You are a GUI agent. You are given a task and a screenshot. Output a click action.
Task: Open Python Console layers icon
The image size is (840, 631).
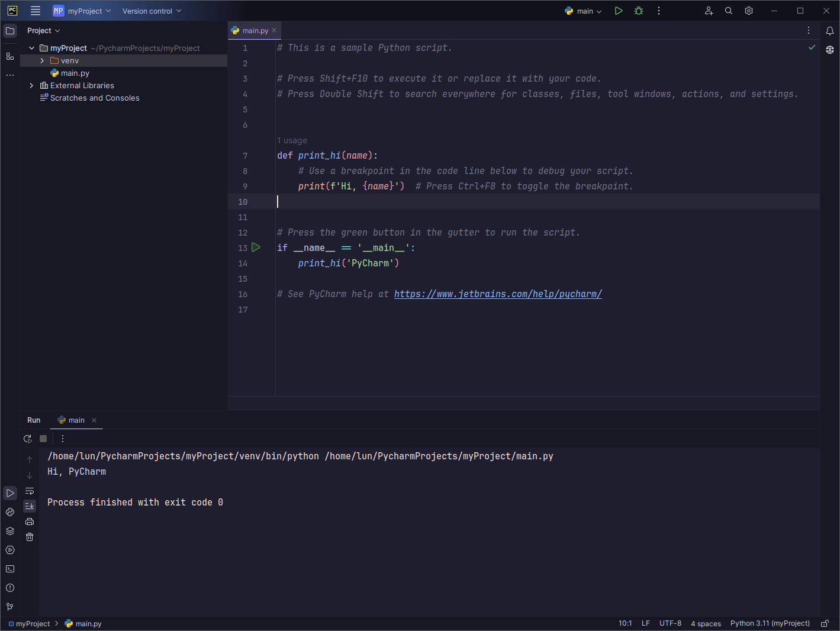10,531
